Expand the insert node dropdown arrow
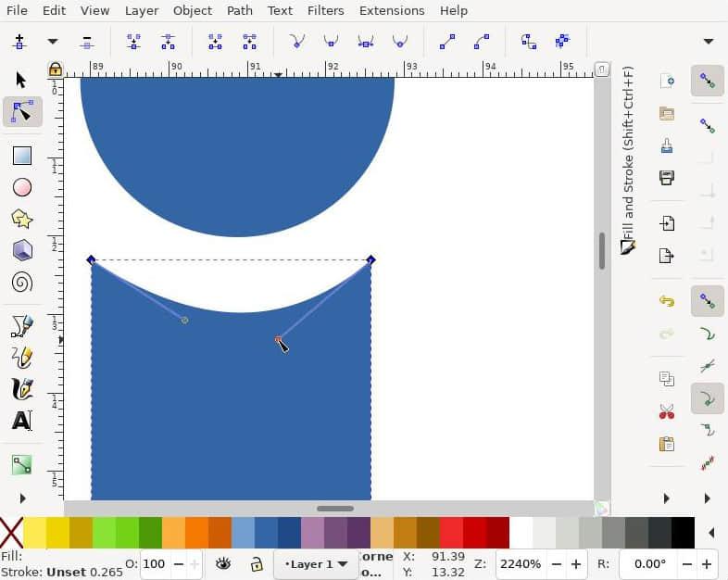 [x=53, y=42]
